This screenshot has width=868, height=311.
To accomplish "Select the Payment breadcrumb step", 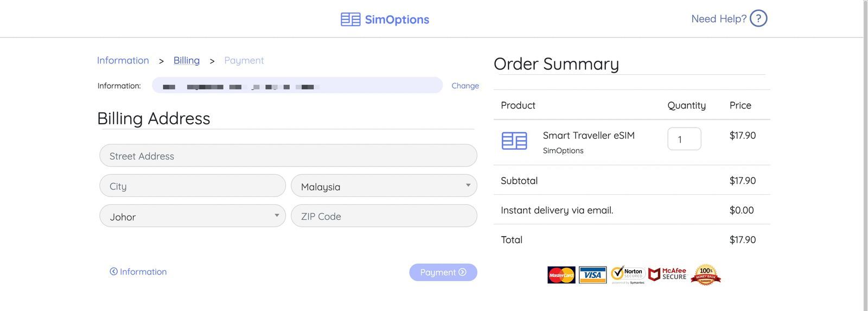I will (244, 60).
